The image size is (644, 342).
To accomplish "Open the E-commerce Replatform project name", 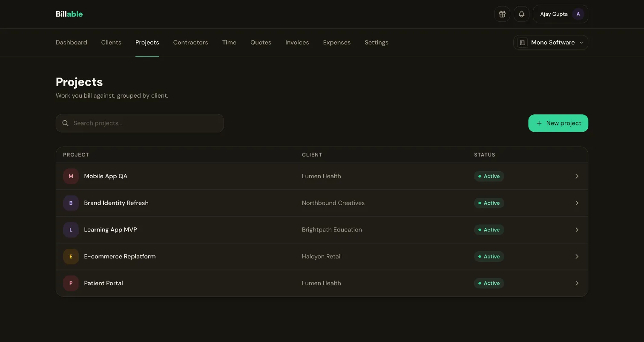I will coord(120,256).
